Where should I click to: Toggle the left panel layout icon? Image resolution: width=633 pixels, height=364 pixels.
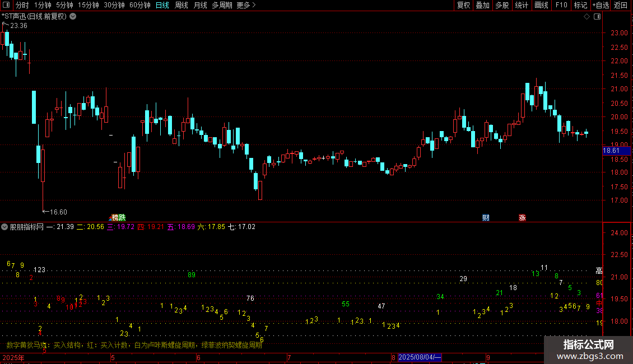tap(6, 5)
